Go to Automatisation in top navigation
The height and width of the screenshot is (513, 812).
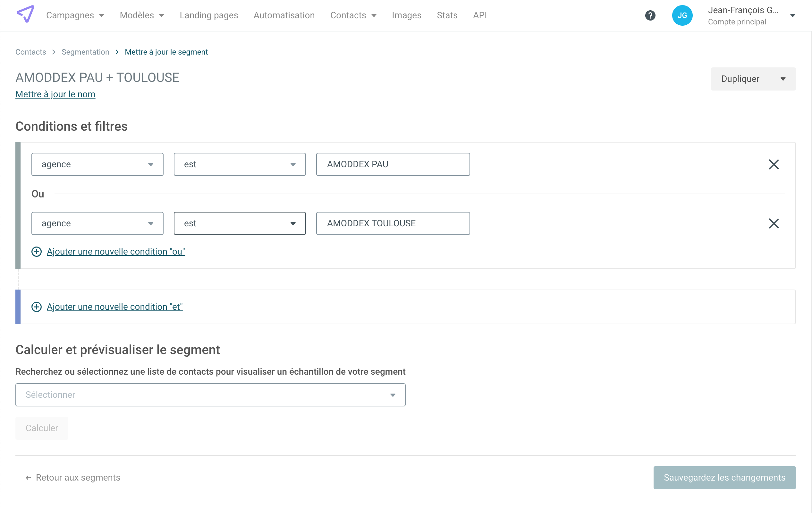click(284, 15)
